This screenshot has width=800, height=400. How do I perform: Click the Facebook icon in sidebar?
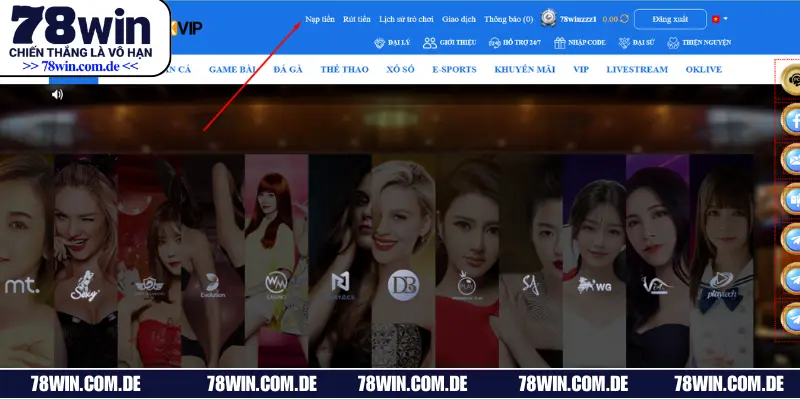pos(789,121)
